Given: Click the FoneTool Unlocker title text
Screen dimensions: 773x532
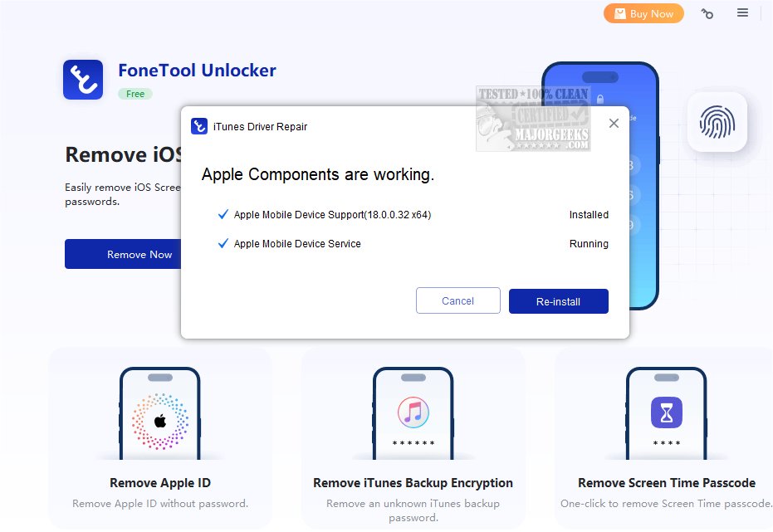Looking at the screenshot, I should 198,71.
